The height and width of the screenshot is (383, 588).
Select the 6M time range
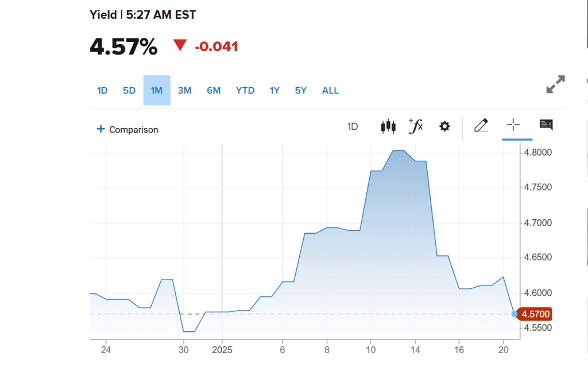214,90
